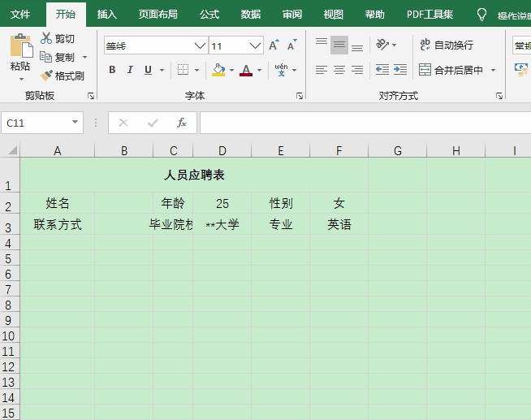Image resolution: width=531 pixels, height=420 pixels.
Task: Select cell containing **大学
Action: pyautogui.click(x=222, y=224)
